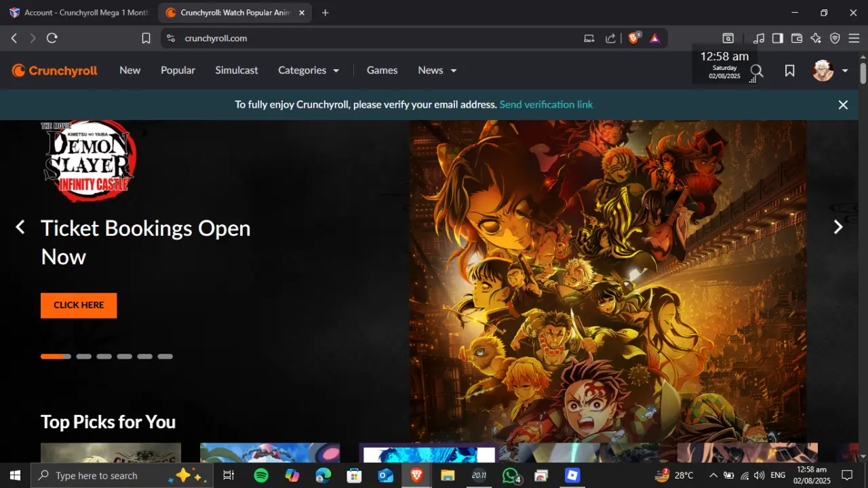The height and width of the screenshot is (488, 868).
Task: Open the browser hamburger menu
Action: coord(854,39)
